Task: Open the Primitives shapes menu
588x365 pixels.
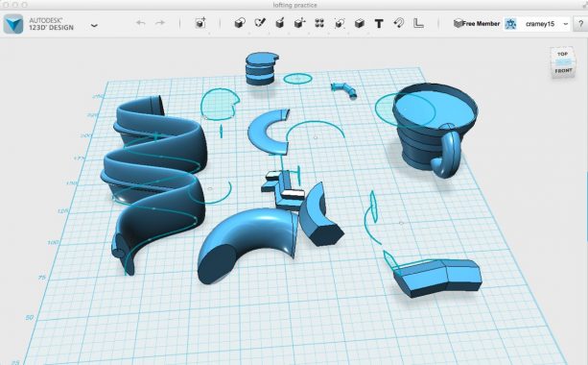Action: coord(240,23)
